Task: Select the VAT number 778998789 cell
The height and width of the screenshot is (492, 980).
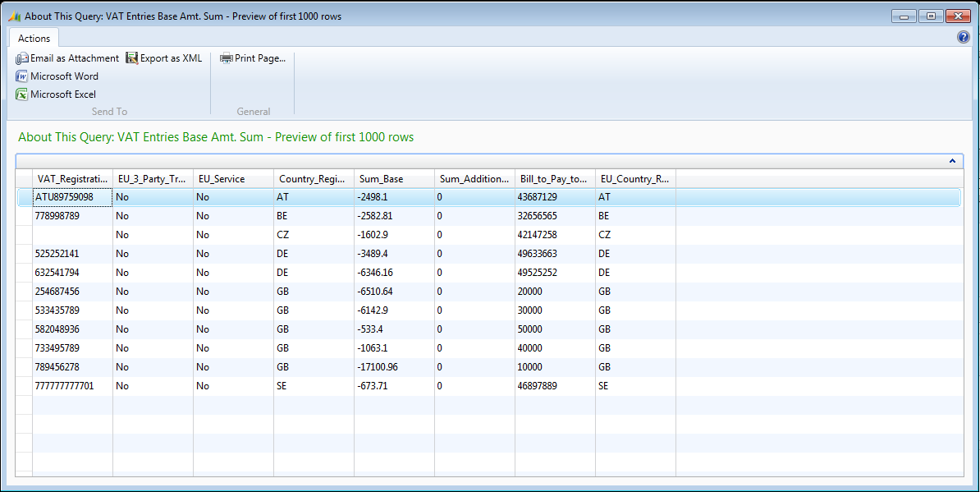Action: [72, 216]
